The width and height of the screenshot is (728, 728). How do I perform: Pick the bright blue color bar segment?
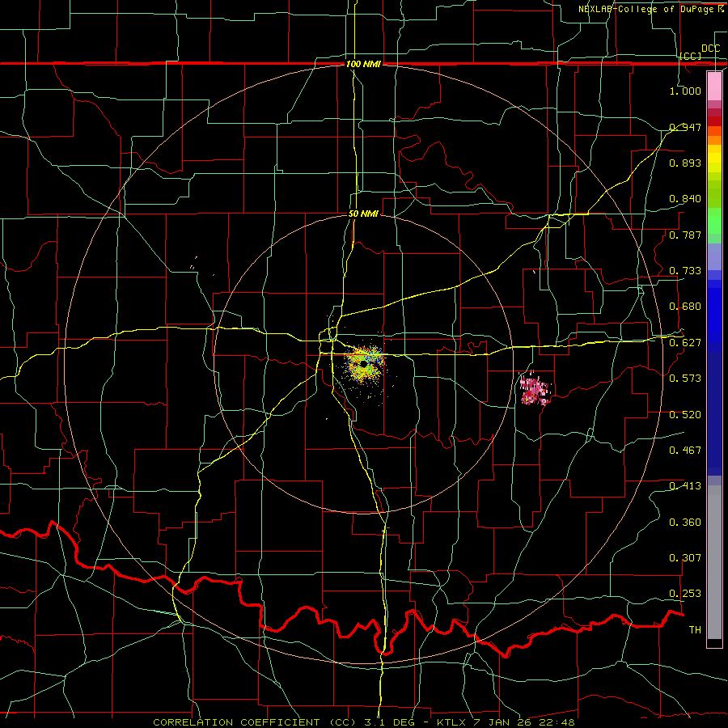714,315
